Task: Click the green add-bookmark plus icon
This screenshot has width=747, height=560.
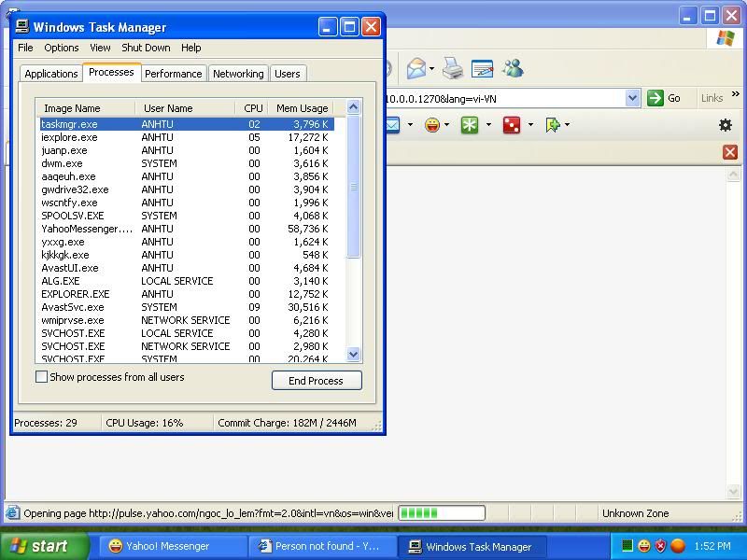Action: coord(553,125)
